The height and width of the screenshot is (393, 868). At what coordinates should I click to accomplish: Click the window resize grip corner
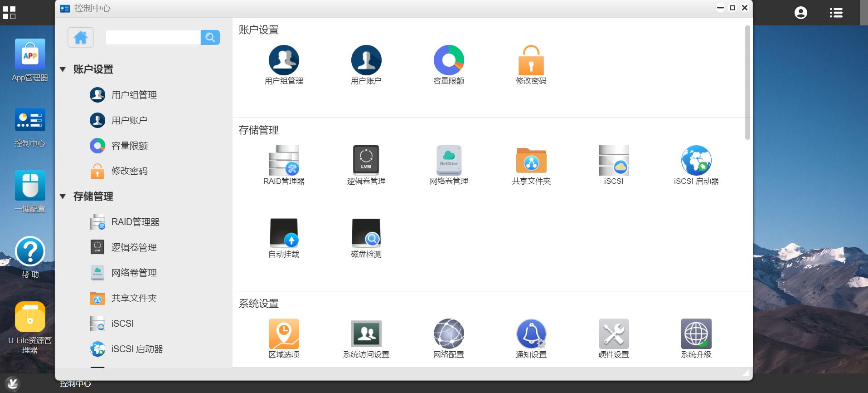(x=746, y=373)
